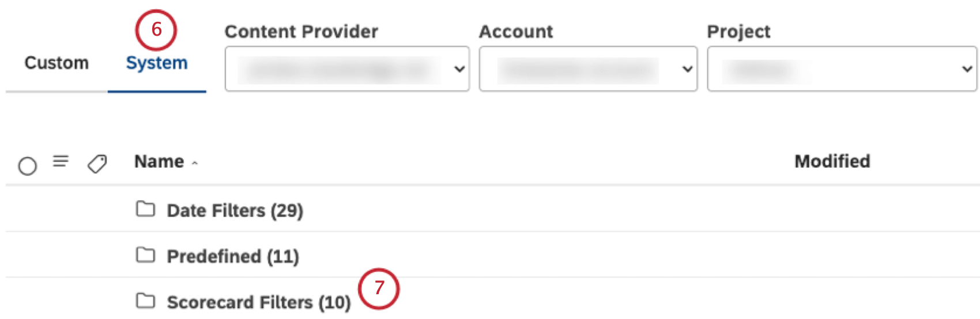Click the Scorecard Filters folder icon
The height and width of the screenshot is (319, 980).
click(145, 301)
